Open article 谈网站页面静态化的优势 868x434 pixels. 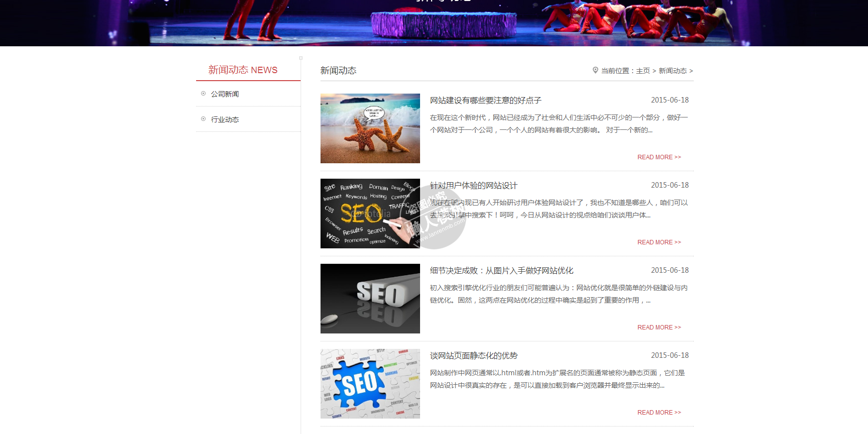click(x=473, y=356)
